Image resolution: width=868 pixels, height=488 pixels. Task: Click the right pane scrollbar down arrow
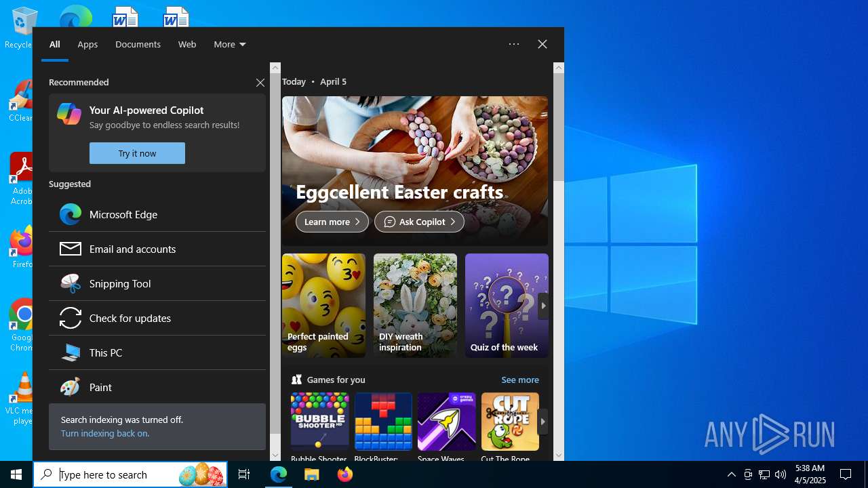point(559,455)
